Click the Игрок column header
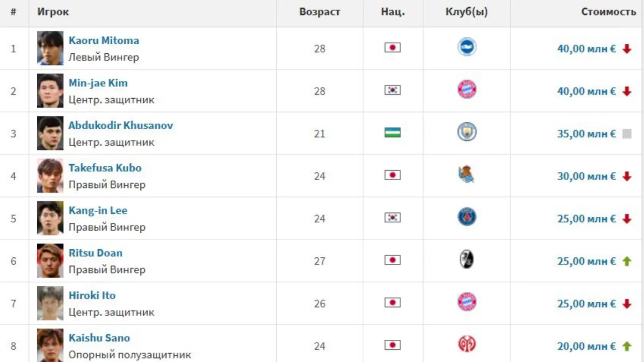The height and width of the screenshot is (362, 644). (x=53, y=12)
